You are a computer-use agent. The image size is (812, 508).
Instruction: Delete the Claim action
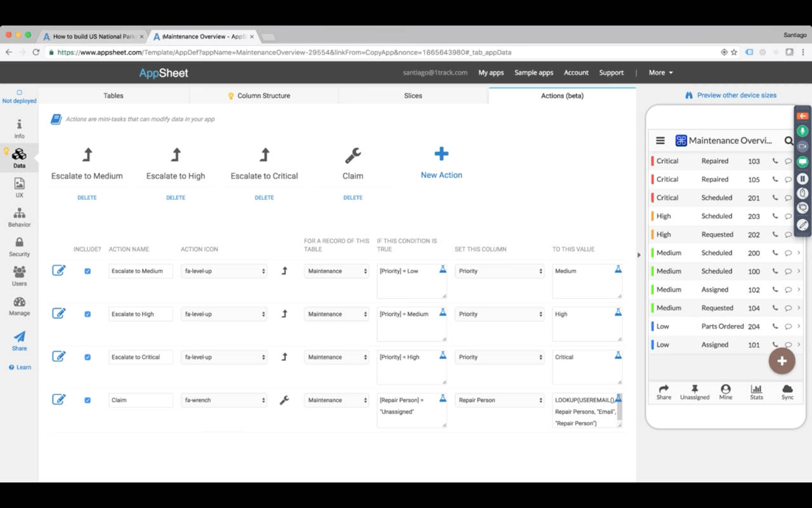click(353, 197)
